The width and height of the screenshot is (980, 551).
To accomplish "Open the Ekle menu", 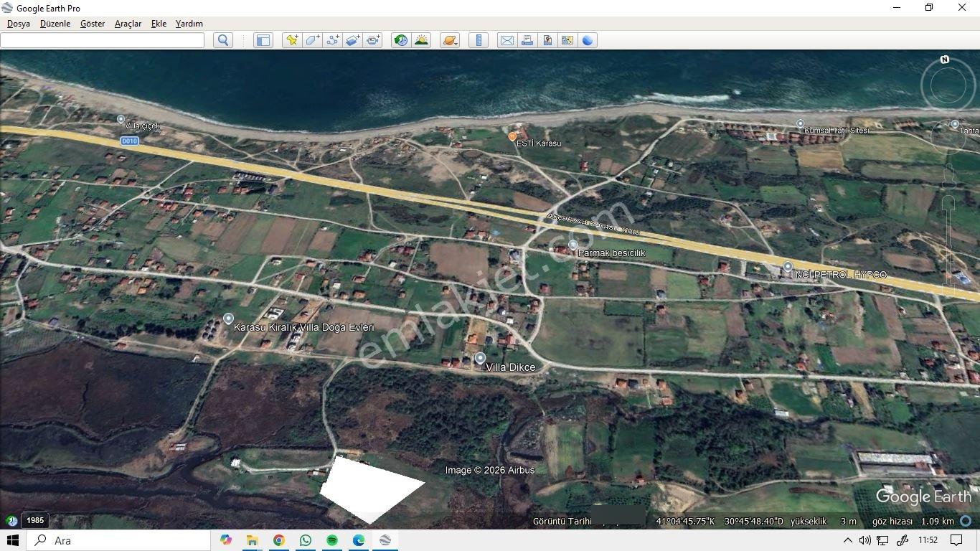I will click(x=159, y=24).
